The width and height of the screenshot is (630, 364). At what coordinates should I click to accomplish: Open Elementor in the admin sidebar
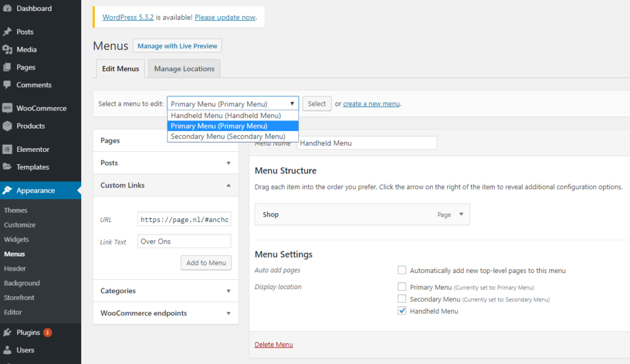point(40,149)
